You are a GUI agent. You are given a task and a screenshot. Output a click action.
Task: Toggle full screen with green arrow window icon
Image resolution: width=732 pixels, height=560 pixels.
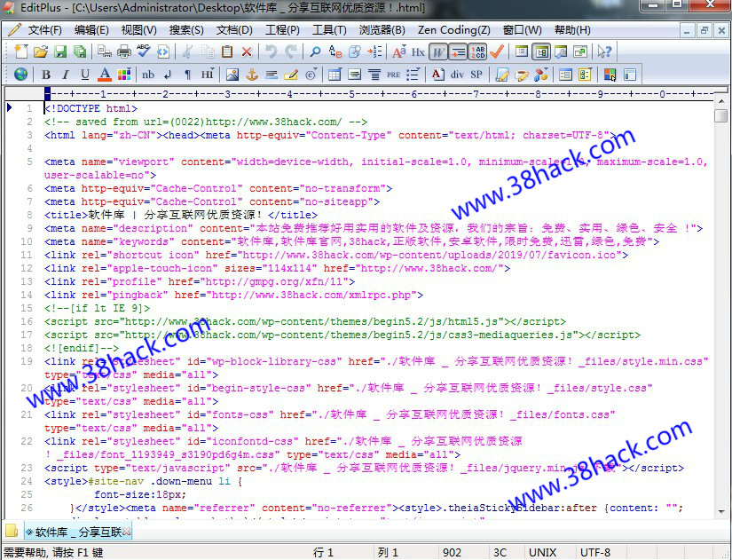coord(580,51)
